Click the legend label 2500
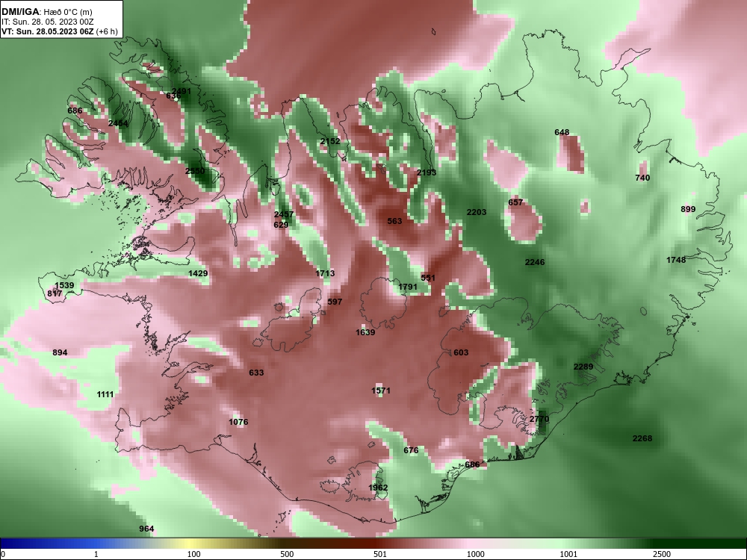 663,554
